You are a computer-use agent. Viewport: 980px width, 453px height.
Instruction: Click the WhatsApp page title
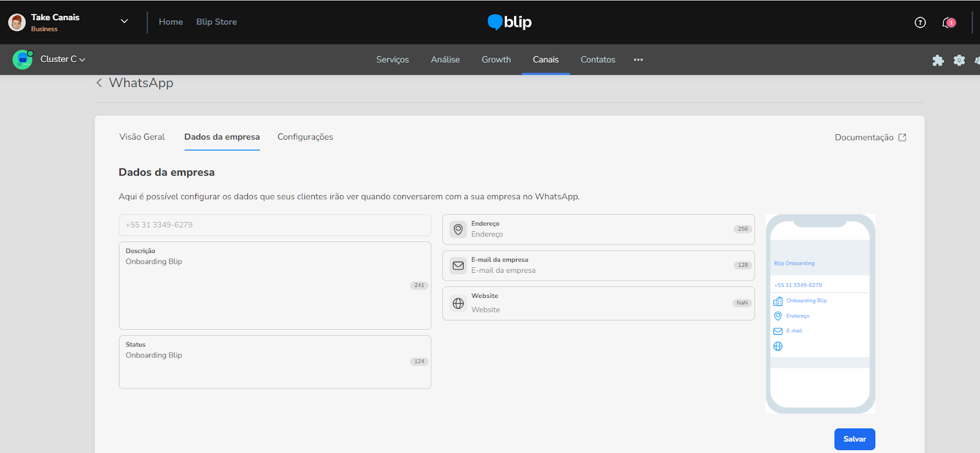pyautogui.click(x=141, y=83)
